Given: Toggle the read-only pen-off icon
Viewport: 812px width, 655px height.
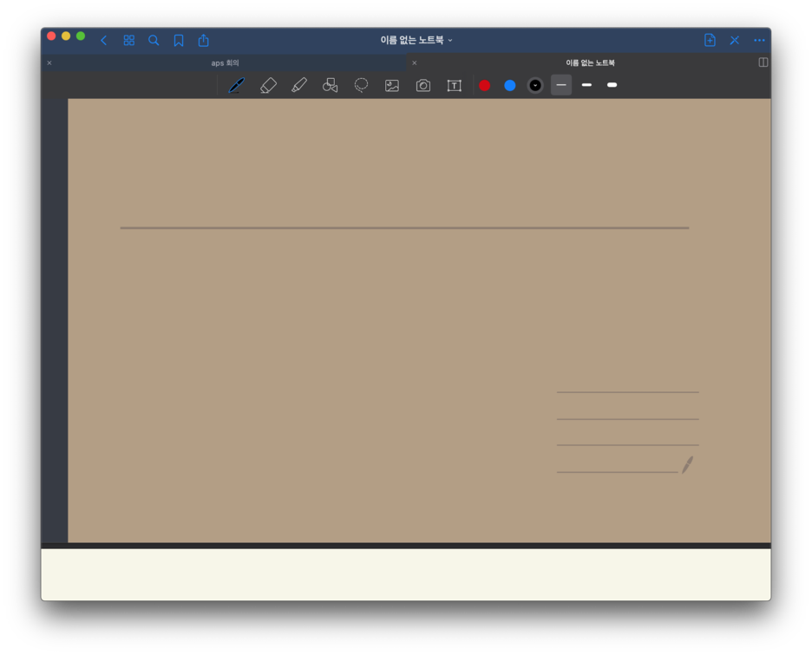Looking at the screenshot, I should [x=734, y=41].
